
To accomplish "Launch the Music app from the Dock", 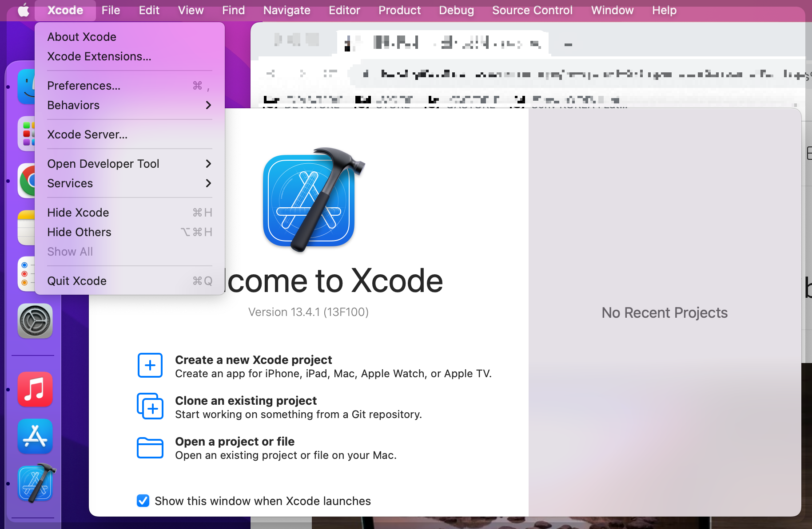I will 35,389.
